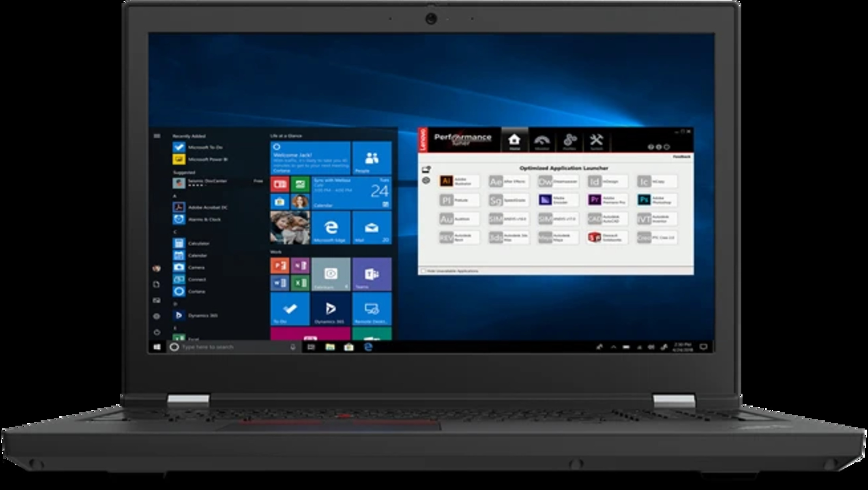Open the People live tile
Viewport: 868px width, 490px height.
(372, 159)
